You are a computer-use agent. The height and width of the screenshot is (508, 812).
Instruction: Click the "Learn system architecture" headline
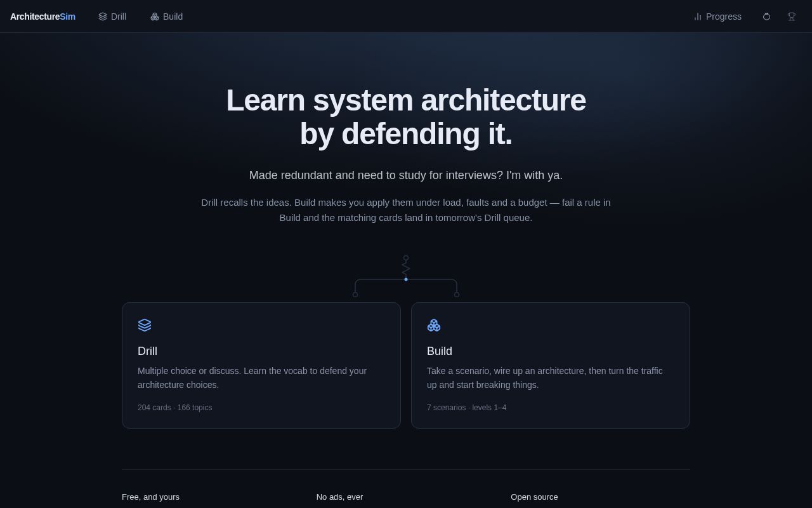click(x=406, y=117)
